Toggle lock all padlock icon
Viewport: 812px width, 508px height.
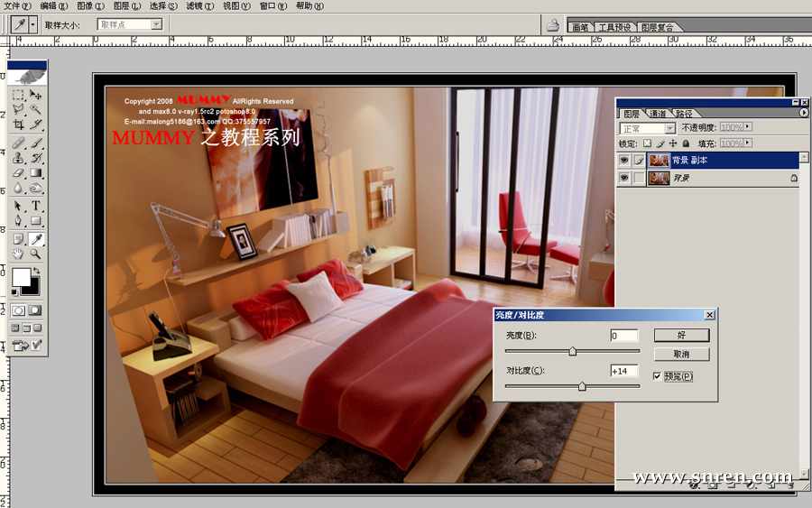686,143
